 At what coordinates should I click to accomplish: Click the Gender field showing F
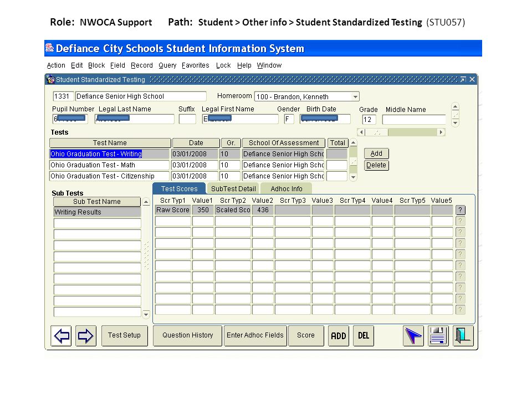pos(289,119)
